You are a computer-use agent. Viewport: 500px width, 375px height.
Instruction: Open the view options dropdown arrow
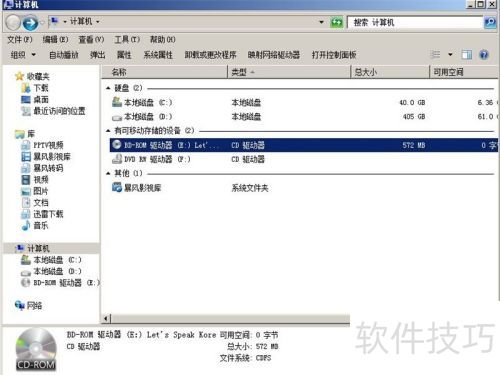pos(450,54)
